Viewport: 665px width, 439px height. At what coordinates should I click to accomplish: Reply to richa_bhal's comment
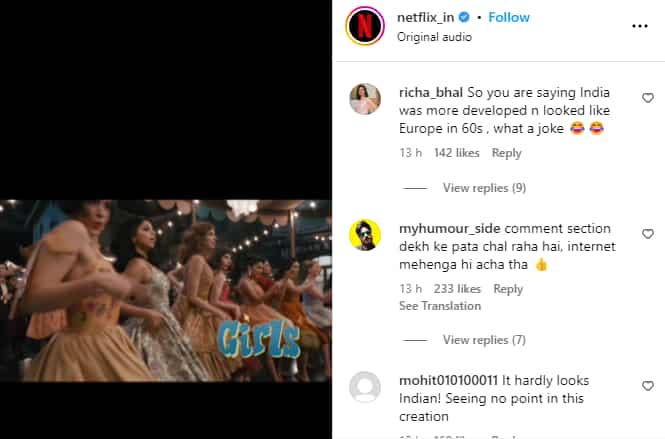pyautogui.click(x=506, y=153)
